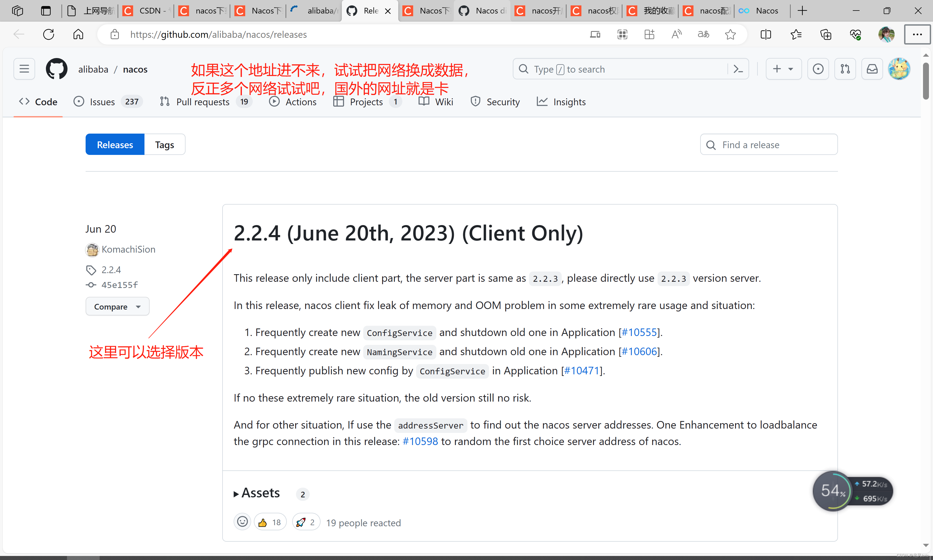Viewport: 933px width, 560px height.
Task: Click the add reaction smiley icon
Action: [x=242, y=522]
